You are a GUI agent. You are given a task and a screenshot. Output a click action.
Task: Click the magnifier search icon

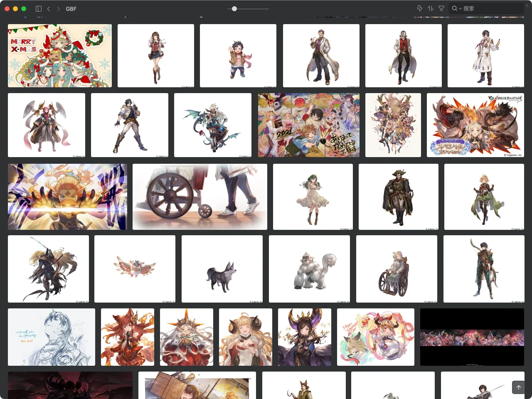[x=455, y=8]
